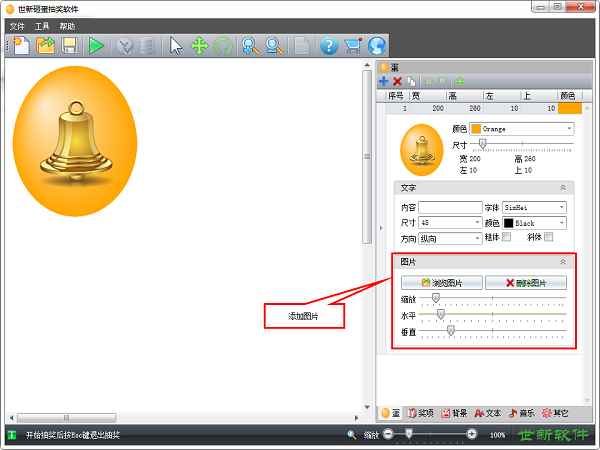Enable the 斜体 italic checkbox
Screen dimensions: 600x450
[x=548, y=237]
